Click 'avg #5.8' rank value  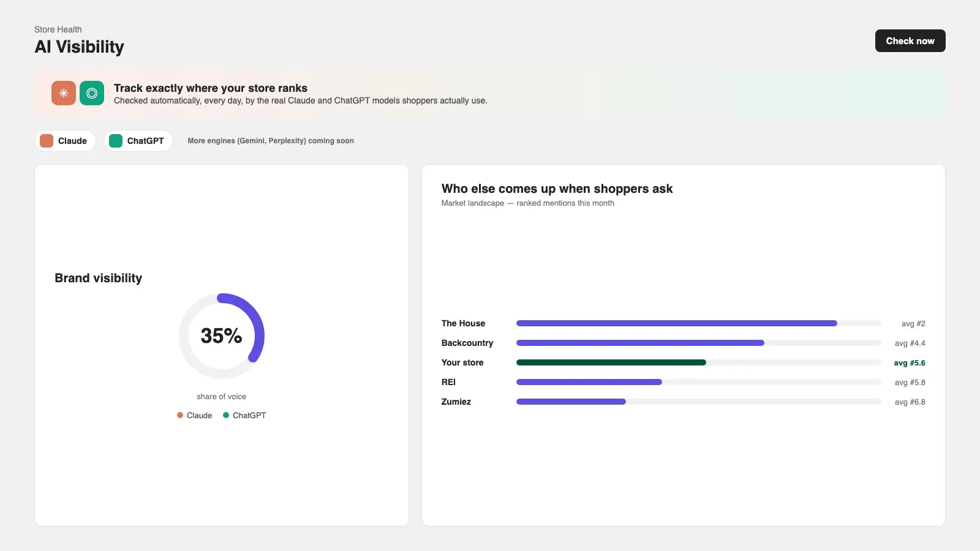click(x=910, y=383)
